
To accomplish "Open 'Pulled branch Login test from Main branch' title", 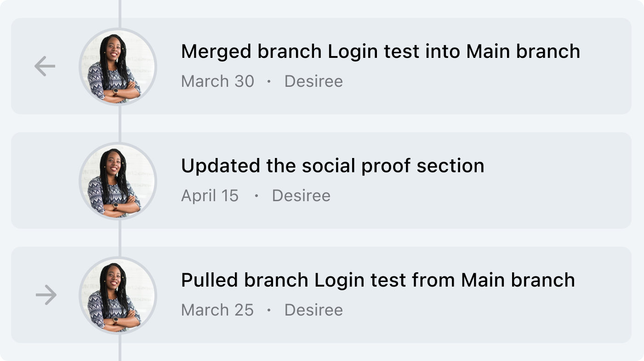I will tap(378, 280).
